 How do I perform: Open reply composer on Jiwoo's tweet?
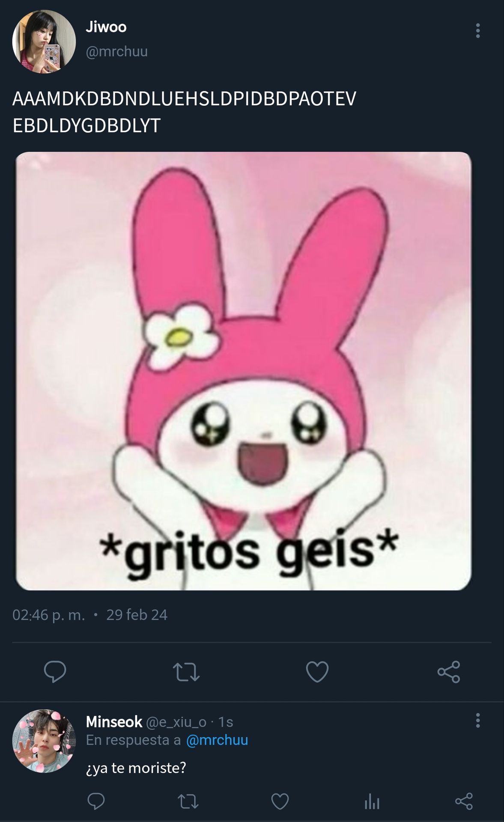click(55, 671)
